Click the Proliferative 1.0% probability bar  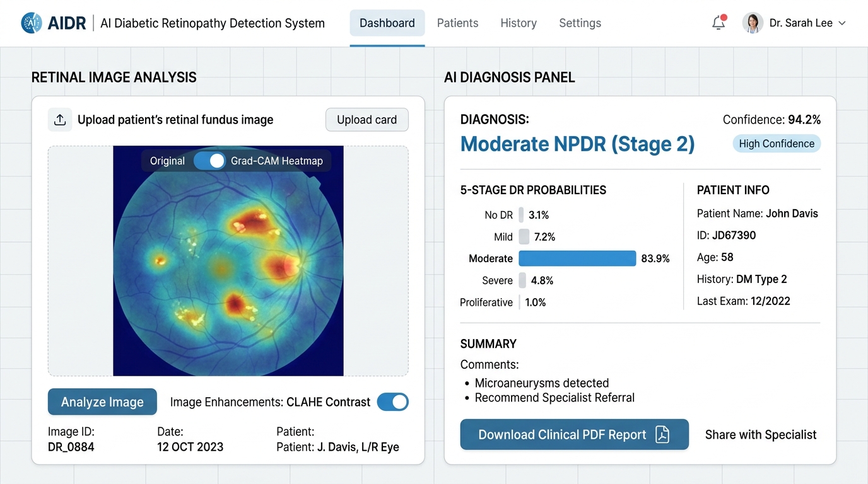[x=520, y=302]
